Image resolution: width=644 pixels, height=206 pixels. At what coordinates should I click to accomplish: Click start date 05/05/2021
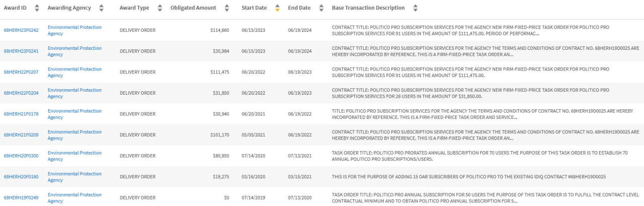click(x=253, y=135)
